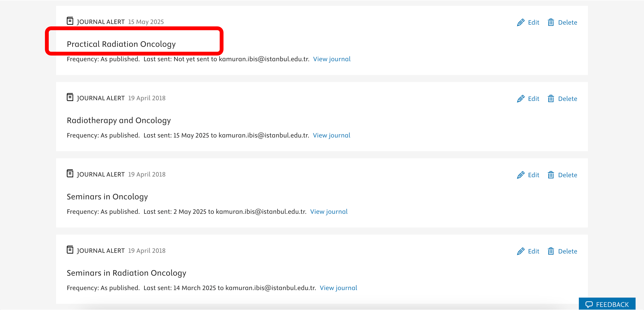
Task: Delete the Seminars in Radiation Oncology alert
Action: coord(562,251)
